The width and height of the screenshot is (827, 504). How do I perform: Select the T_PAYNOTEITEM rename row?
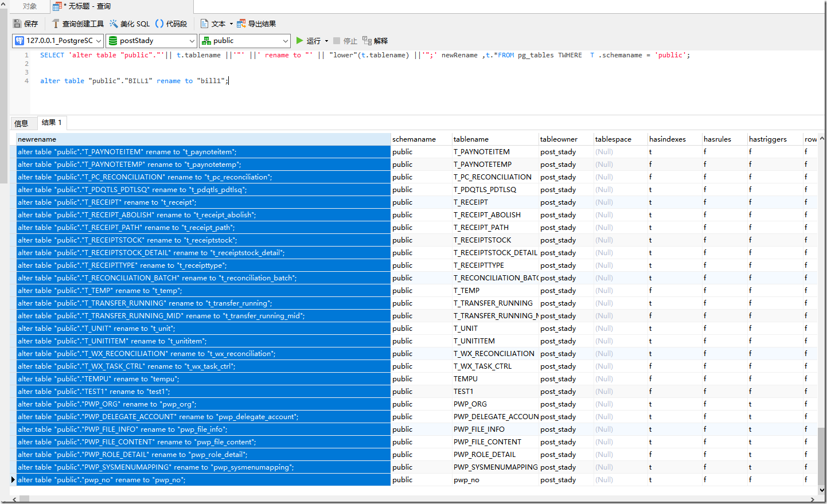(x=203, y=152)
